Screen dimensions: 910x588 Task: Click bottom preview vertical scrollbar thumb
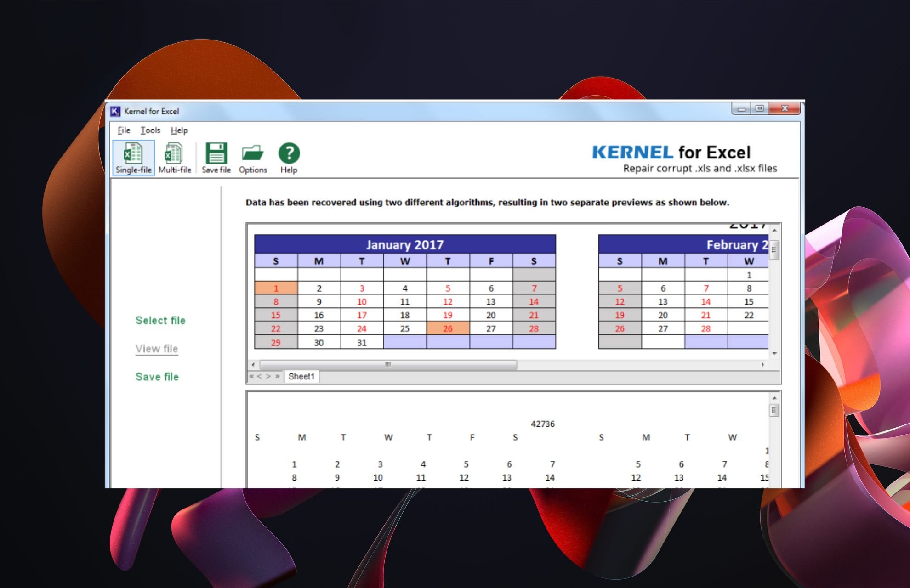click(774, 410)
